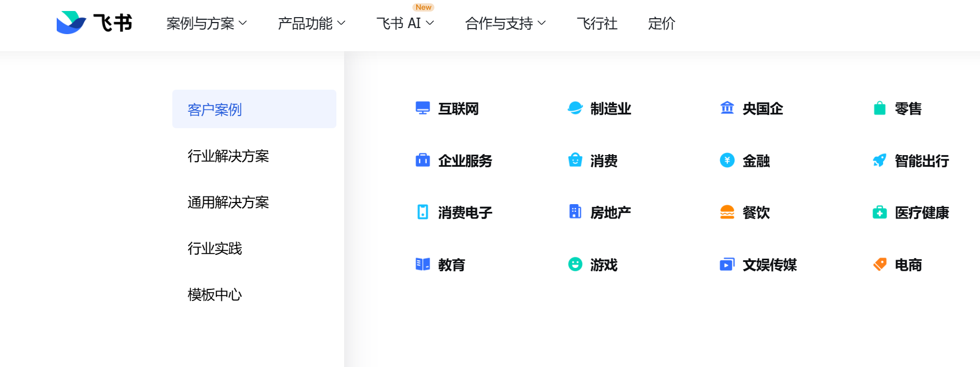Go to 飞行社 page
The height and width of the screenshot is (367, 980).
tap(597, 23)
